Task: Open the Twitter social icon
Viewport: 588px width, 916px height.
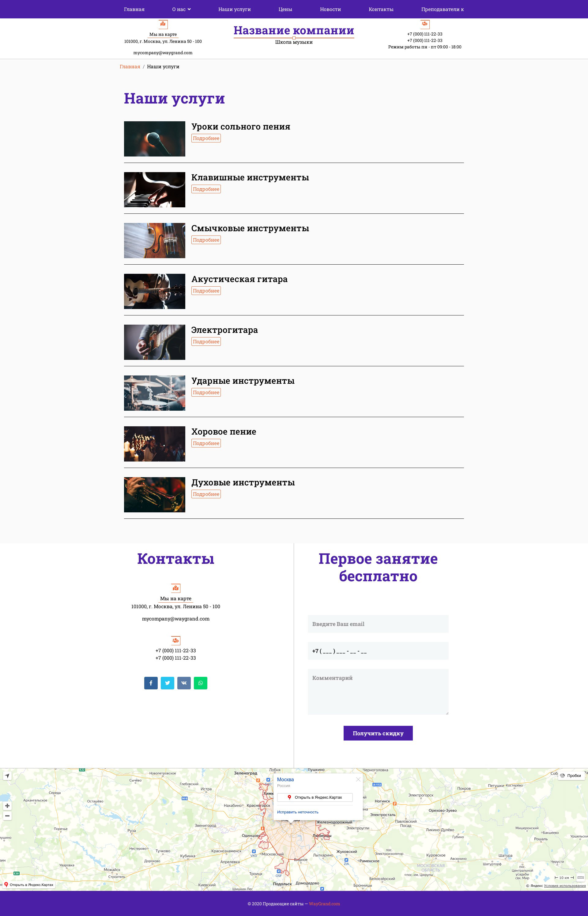Action: click(x=167, y=683)
